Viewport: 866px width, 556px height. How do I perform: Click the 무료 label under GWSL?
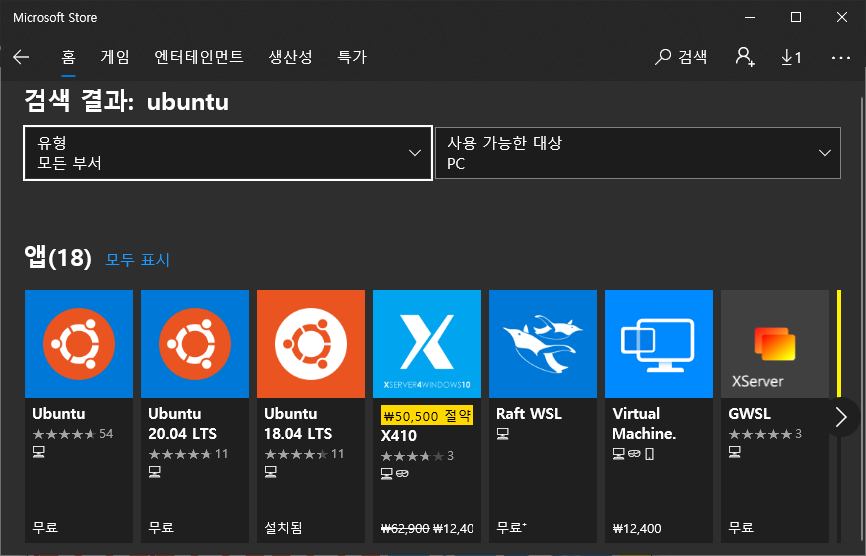point(741,528)
